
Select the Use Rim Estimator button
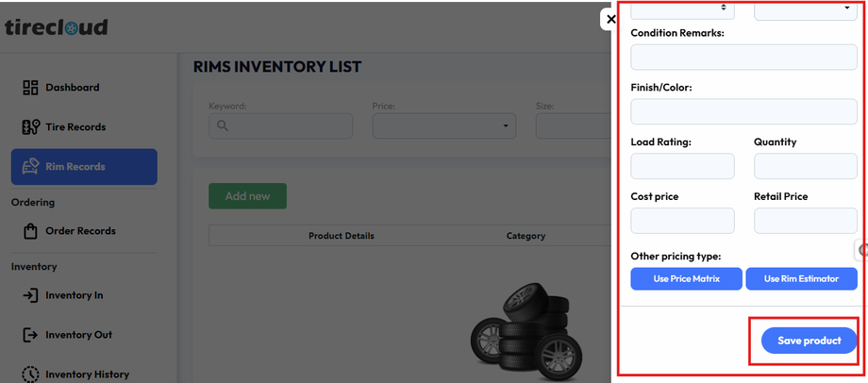pos(801,279)
